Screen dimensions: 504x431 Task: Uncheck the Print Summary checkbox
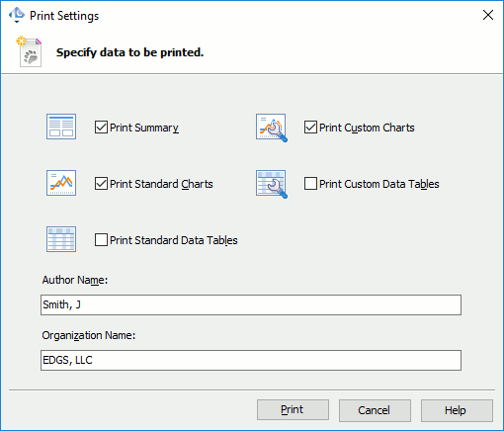pyautogui.click(x=101, y=128)
